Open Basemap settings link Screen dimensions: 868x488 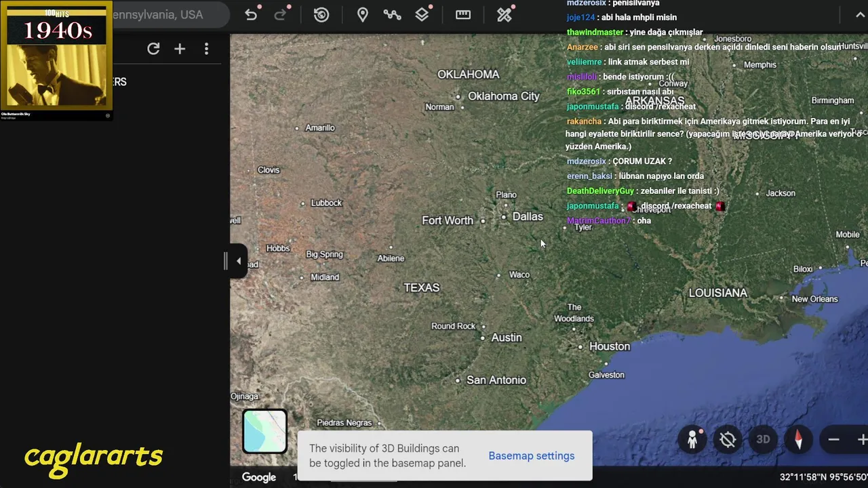click(532, 456)
